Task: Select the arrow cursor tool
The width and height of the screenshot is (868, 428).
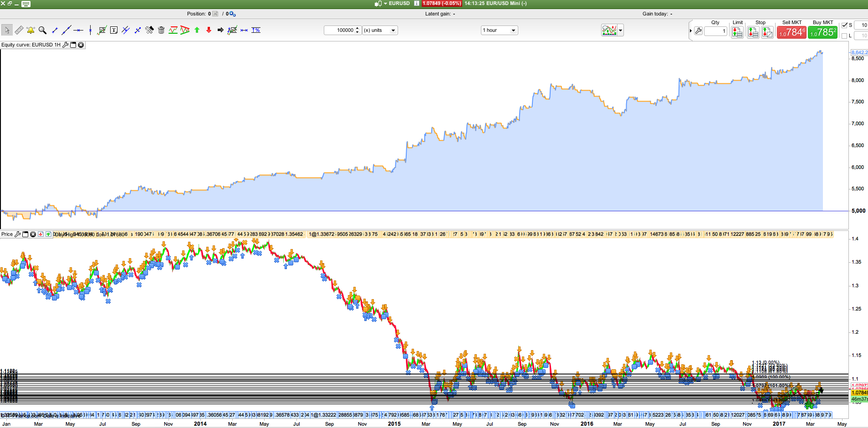Action: tap(7, 30)
